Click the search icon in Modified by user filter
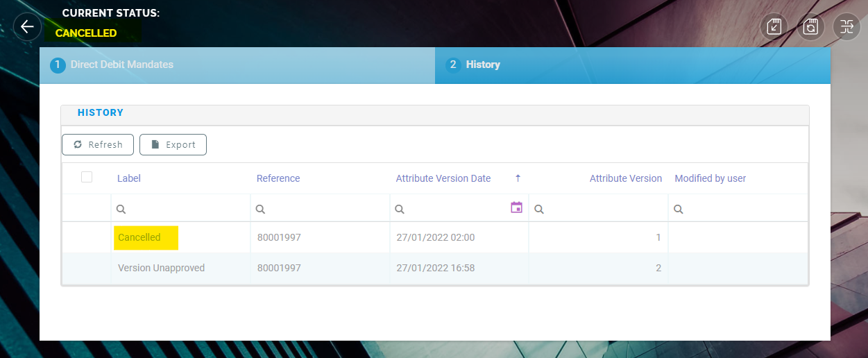The image size is (868, 358). click(679, 209)
